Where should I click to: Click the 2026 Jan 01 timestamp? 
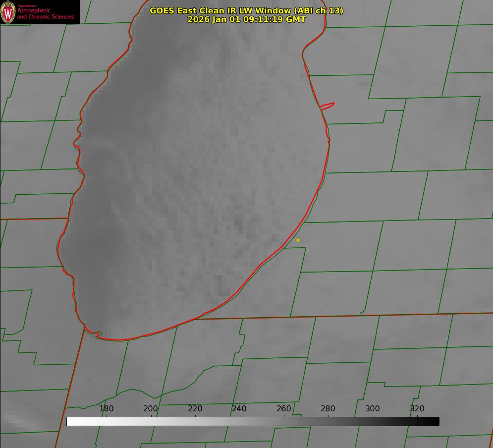(246, 19)
